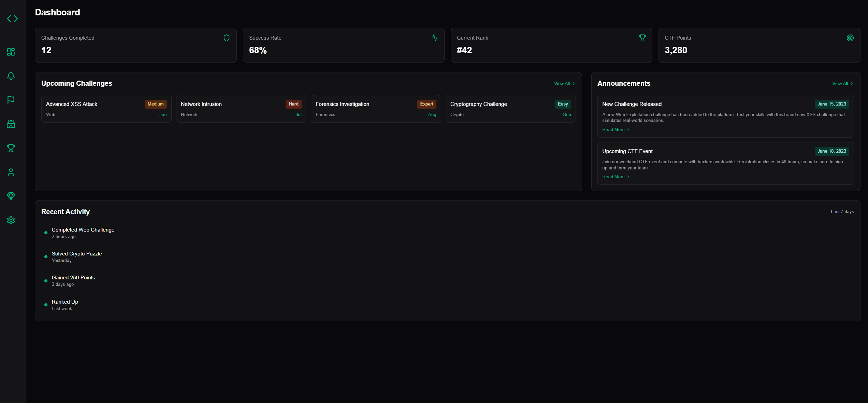Image resolution: width=868 pixels, height=403 pixels.
Task: Click Solved Crypto Puzzle activity entry
Action: (x=77, y=257)
